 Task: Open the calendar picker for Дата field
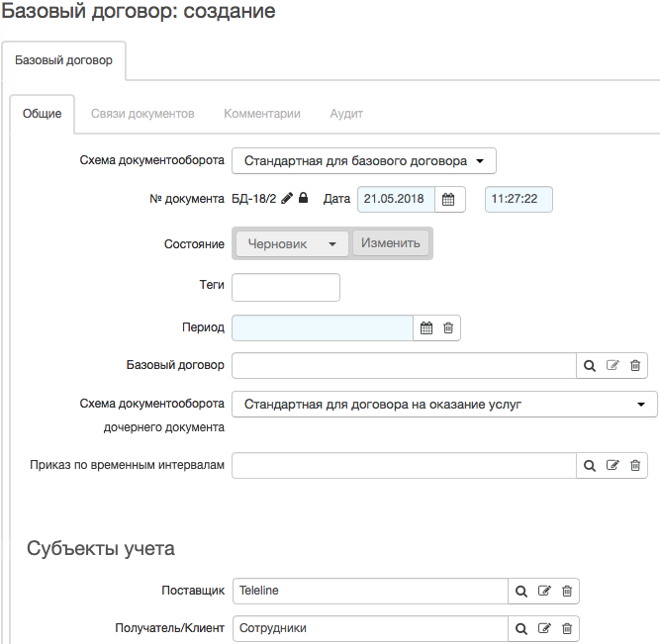tap(448, 199)
